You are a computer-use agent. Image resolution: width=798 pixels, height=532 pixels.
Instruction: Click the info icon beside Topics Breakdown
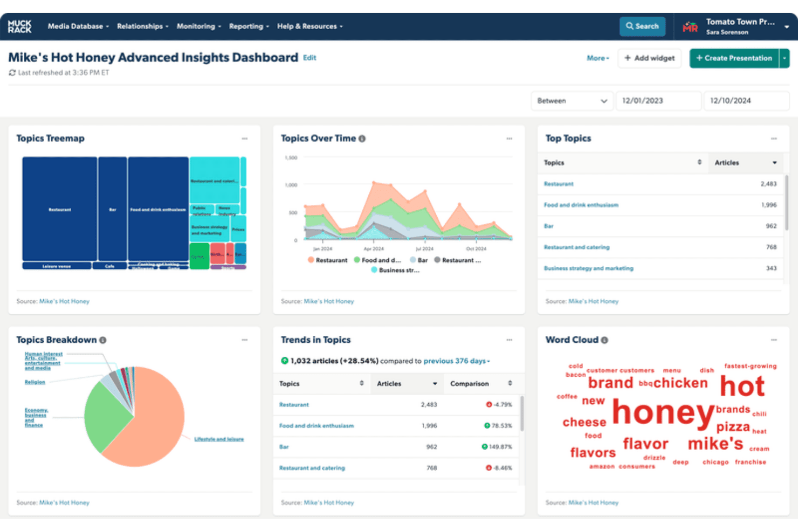tap(103, 340)
